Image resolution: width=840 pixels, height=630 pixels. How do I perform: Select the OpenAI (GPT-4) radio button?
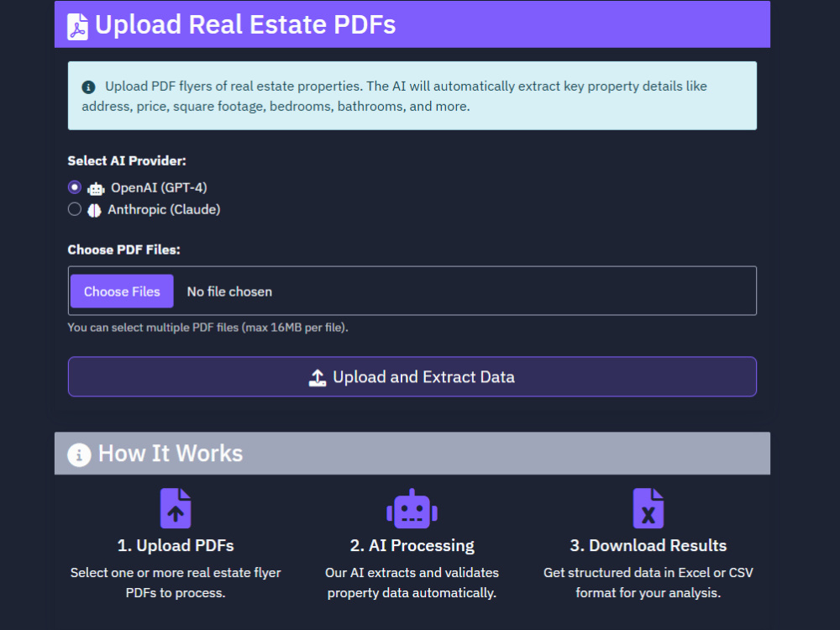(x=75, y=187)
